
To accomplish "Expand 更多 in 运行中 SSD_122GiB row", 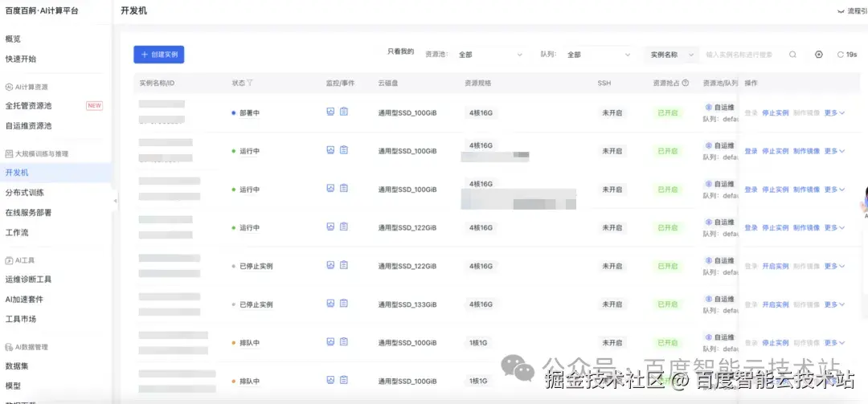I will [x=834, y=227].
